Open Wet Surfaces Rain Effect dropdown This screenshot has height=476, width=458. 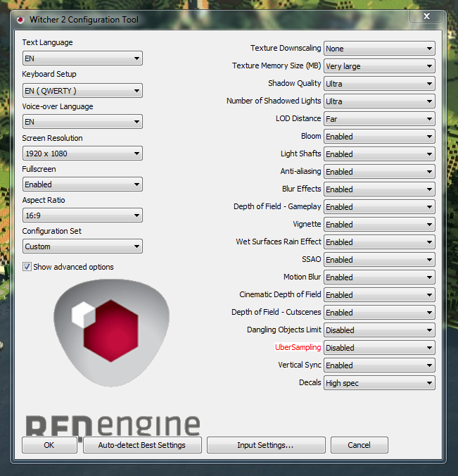click(379, 242)
